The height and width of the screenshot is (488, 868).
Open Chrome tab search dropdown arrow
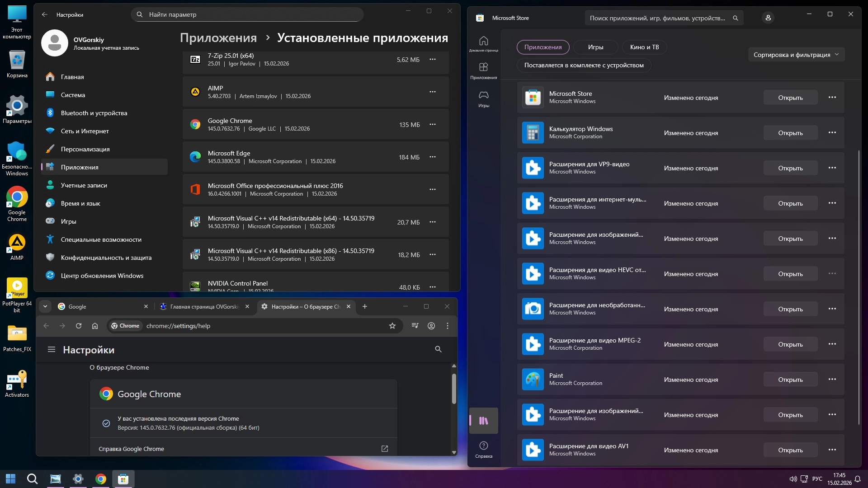tap(45, 306)
